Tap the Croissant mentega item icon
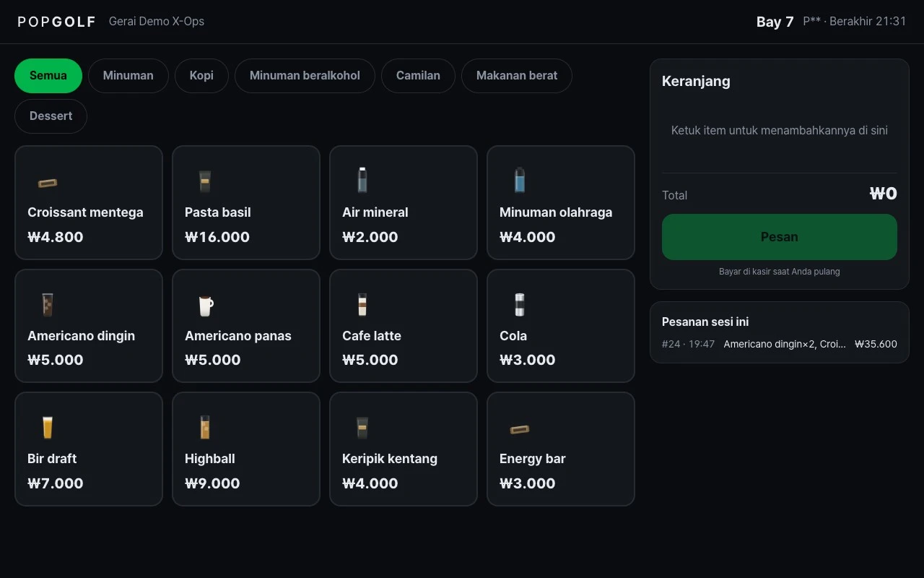The image size is (924, 578). pyautogui.click(x=48, y=183)
